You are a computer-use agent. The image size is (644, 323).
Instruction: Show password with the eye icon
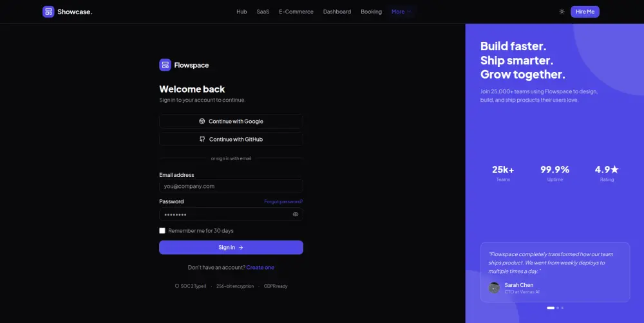tap(296, 214)
